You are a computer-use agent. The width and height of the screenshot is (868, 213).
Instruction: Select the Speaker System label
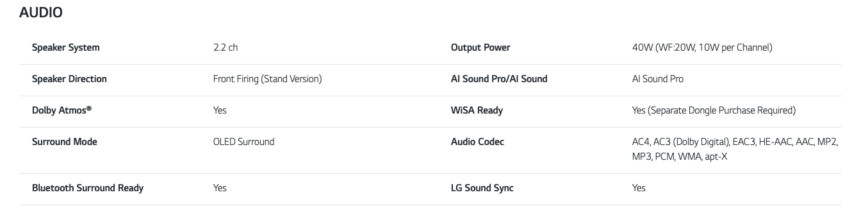pyautogui.click(x=66, y=47)
